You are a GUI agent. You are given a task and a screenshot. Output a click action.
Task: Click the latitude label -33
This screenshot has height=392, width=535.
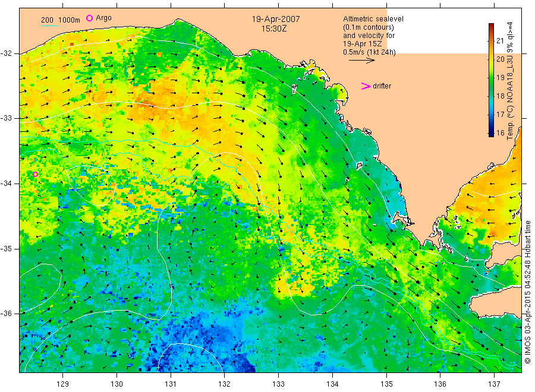point(6,118)
